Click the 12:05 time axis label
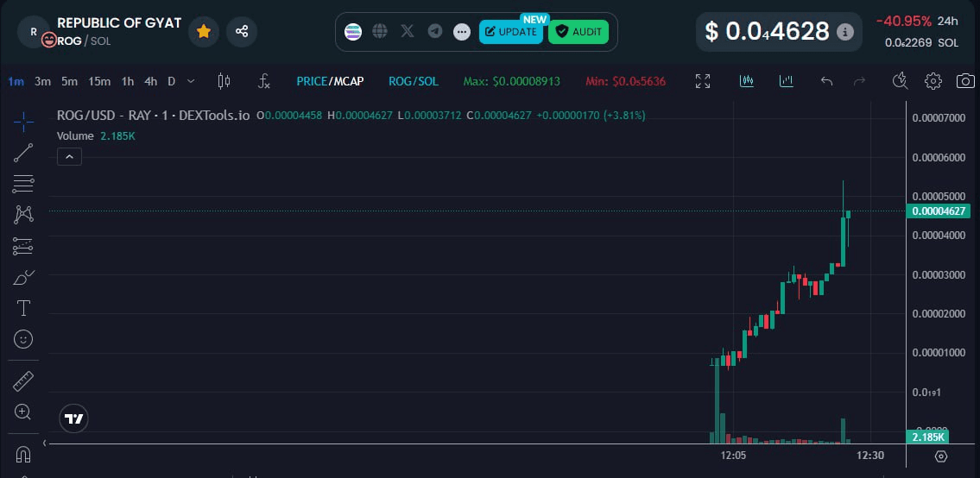This screenshot has width=980, height=478. [733, 456]
